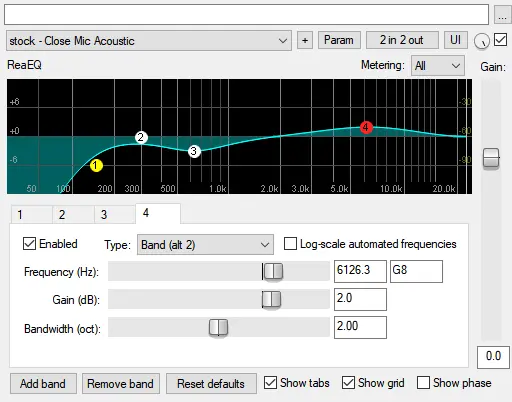This screenshot has height=402, width=512.
Task: Click Remove band button
Action: coord(121,384)
